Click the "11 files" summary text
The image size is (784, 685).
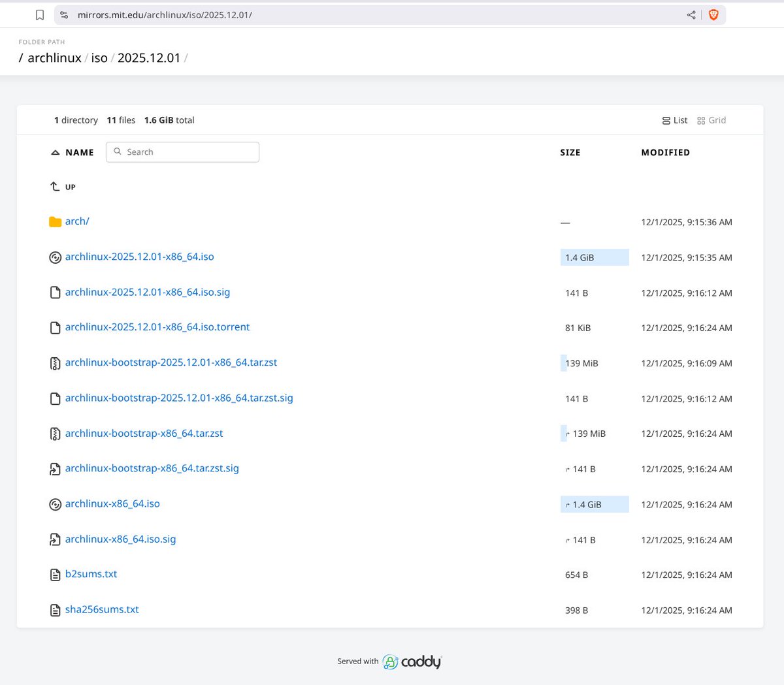tap(121, 120)
